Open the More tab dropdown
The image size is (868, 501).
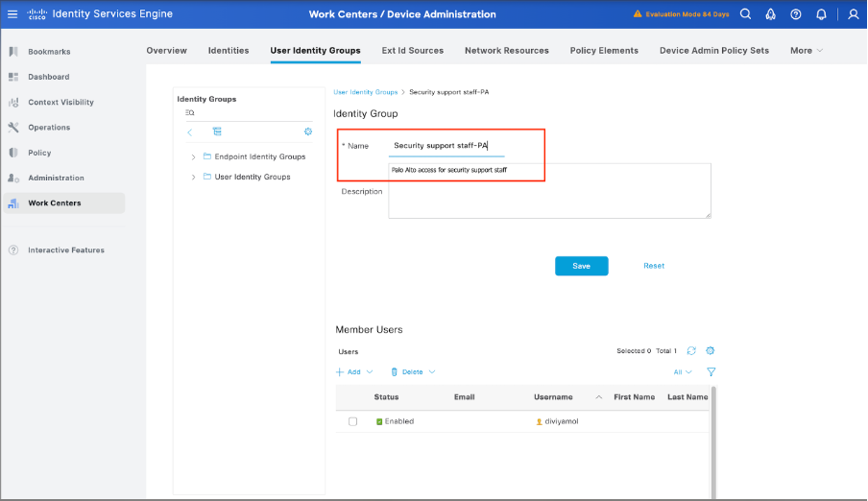pos(807,50)
